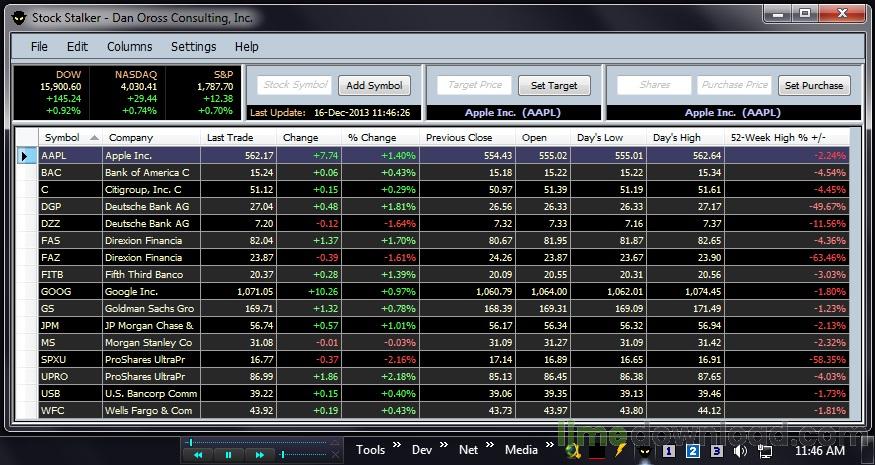Click the FAZ symbol cell
Image resolution: width=875 pixels, height=465 pixels.
click(x=70, y=257)
